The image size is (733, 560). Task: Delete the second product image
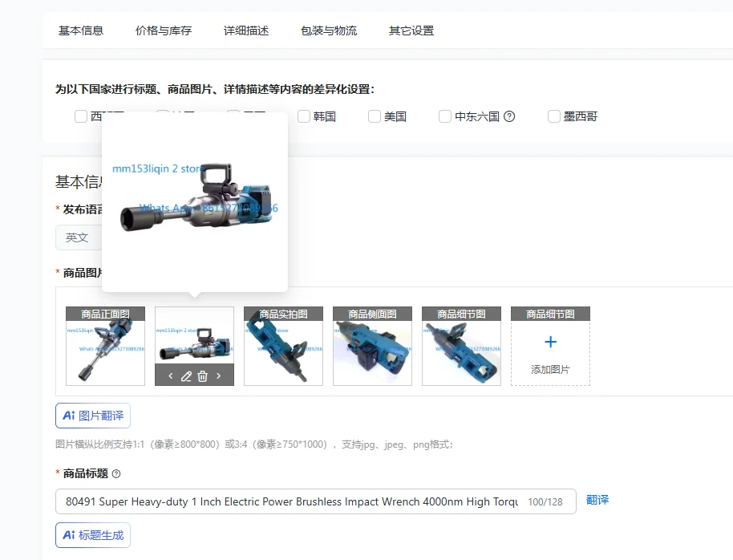(x=202, y=376)
